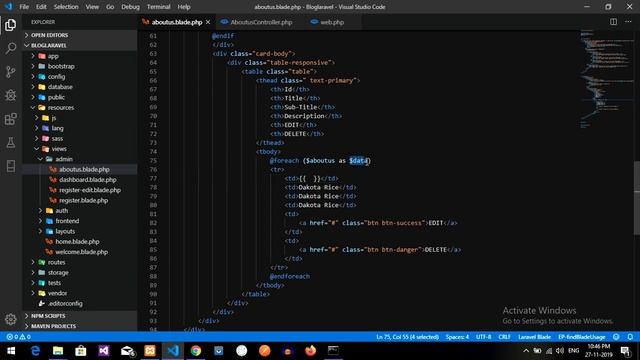The height and width of the screenshot is (360, 640).
Task: Click the volume icon in system tray
Action: (x=560, y=351)
